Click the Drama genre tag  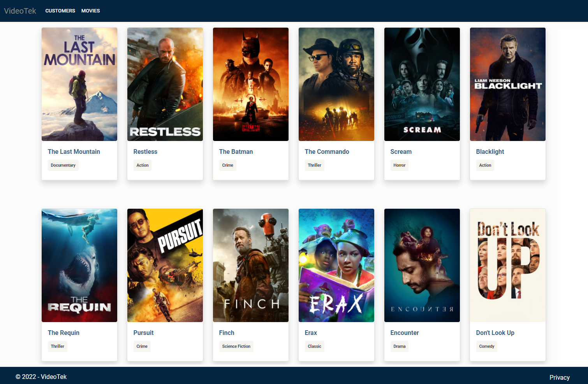point(400,347)
